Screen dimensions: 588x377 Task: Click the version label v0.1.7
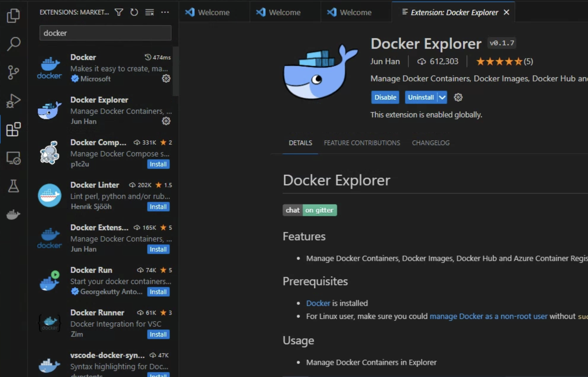(x=502, y=43)
